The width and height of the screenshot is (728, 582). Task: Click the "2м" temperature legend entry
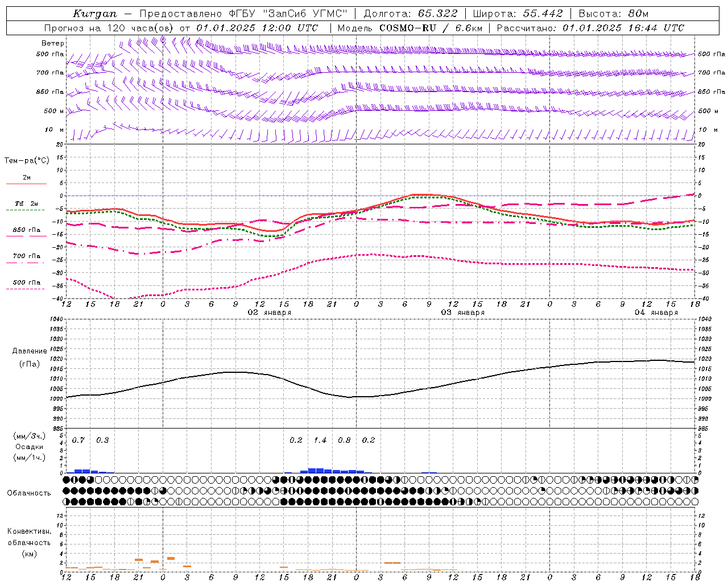[x=27, y=178]
